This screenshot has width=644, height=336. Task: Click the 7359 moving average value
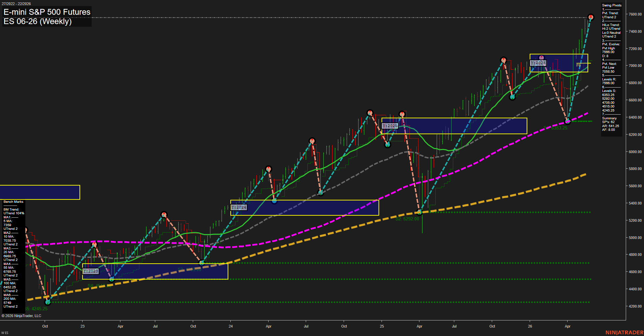(x=7, y=225)
